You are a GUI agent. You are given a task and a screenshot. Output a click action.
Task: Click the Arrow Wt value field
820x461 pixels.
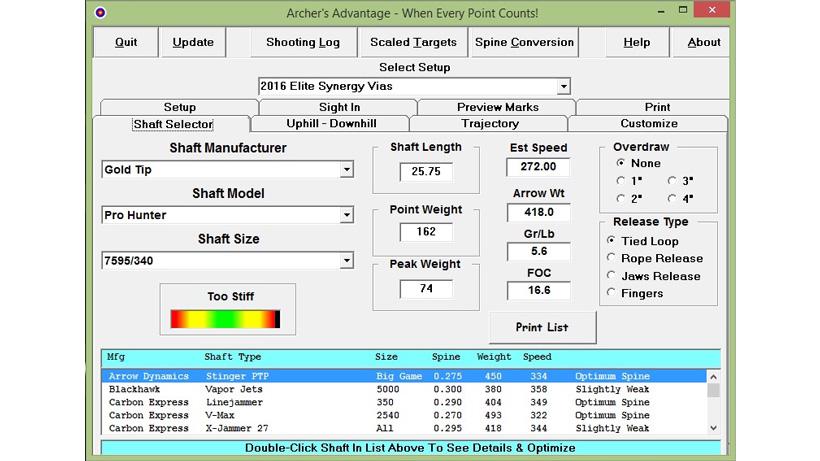click(x=538, y=212)
